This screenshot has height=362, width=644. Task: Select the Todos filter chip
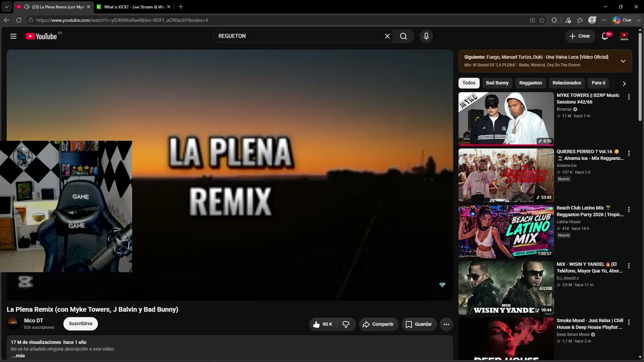coord(469,83)
